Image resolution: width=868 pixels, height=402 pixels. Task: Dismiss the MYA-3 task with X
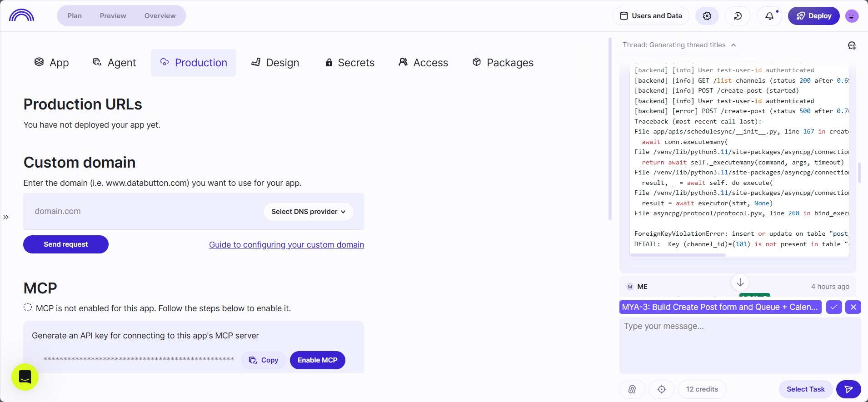point(853,307)
